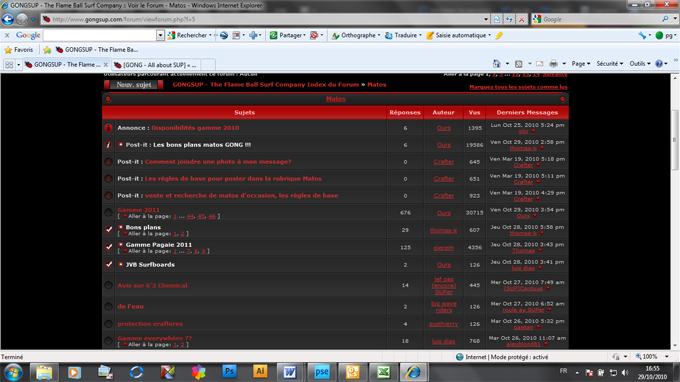Switch to the GONG - All about SUP tab
The image size is (680, 382).
click(155, 65)
